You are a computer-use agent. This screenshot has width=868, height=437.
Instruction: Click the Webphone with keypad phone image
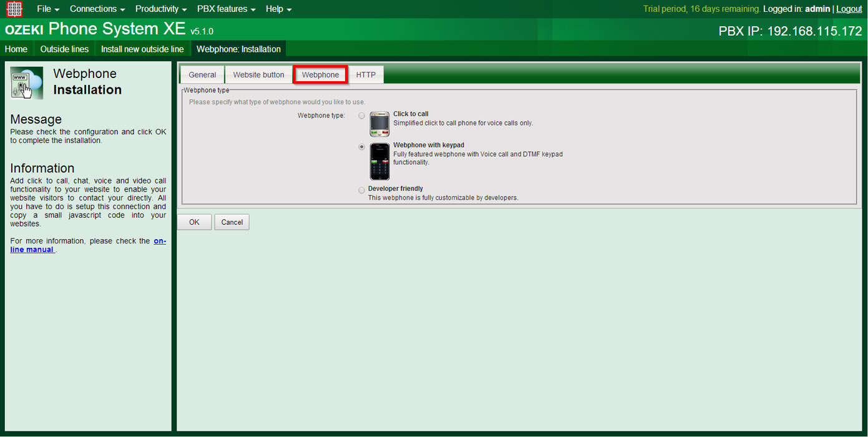(x=379, y=162)
